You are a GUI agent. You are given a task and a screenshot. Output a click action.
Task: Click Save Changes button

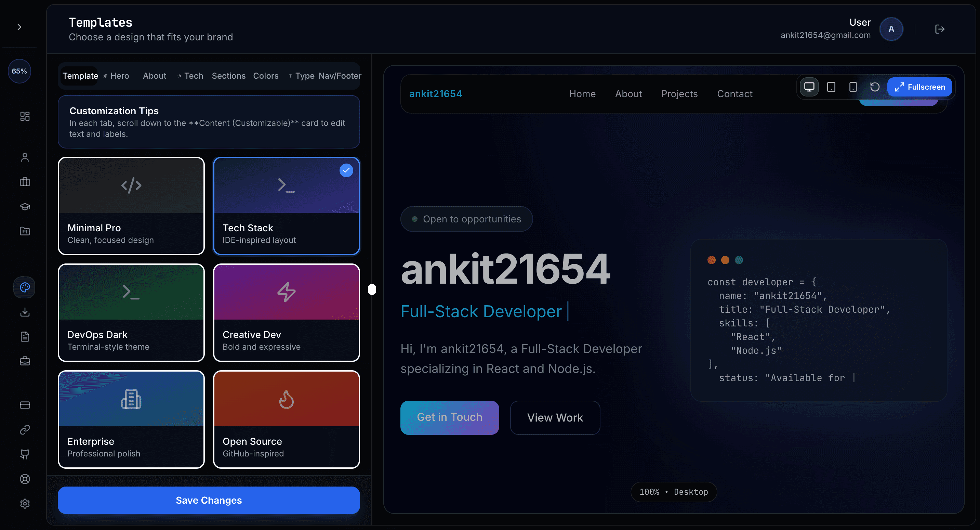click(209, 500)
